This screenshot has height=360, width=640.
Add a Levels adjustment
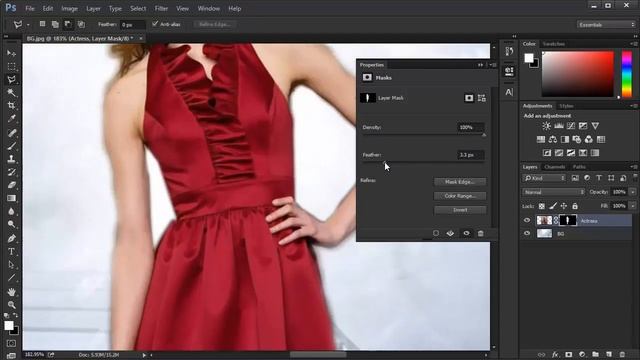click(559, 126)
